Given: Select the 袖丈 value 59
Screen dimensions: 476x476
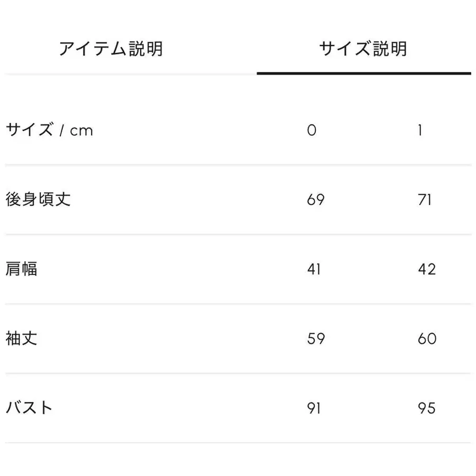Looking at the screenshot, I should click(x=316, y=338).
